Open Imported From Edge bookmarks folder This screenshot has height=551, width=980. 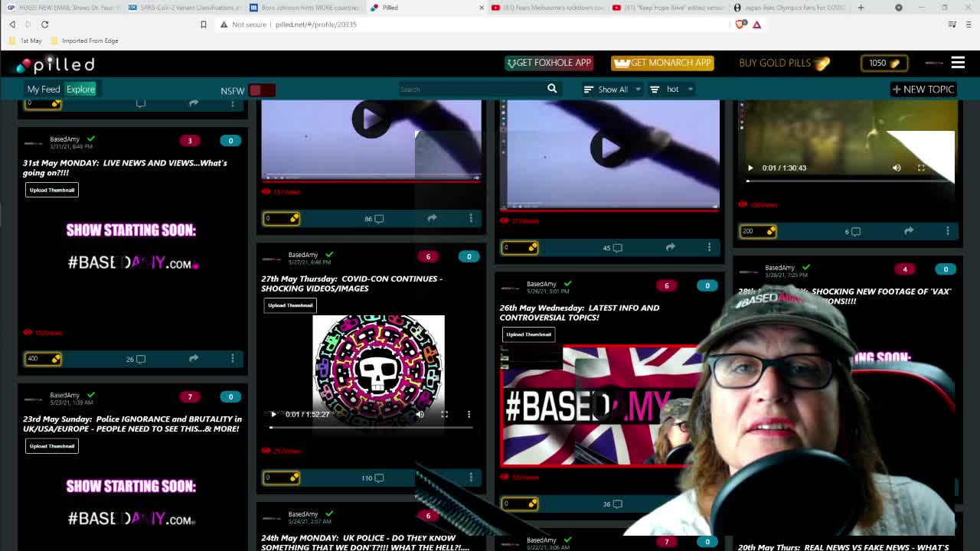click(x=83, y=41)
